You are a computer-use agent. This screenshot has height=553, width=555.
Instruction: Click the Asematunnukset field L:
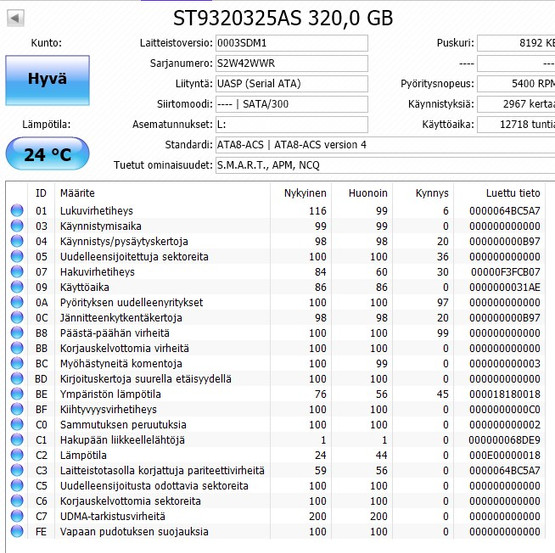(292, 125)
